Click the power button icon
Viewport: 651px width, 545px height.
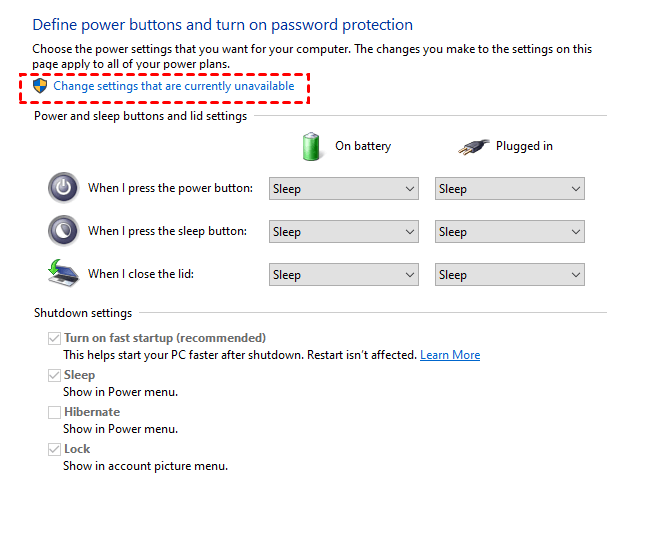pos(63,188)
